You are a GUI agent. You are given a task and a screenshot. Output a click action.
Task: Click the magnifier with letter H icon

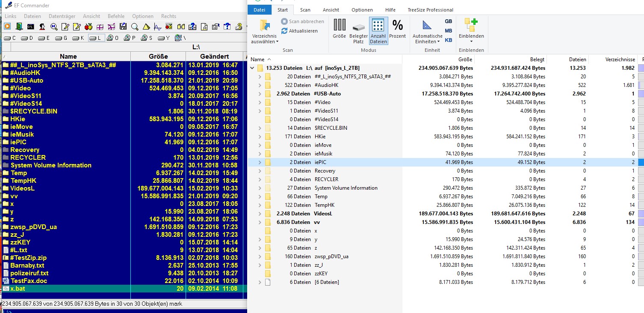53,27
